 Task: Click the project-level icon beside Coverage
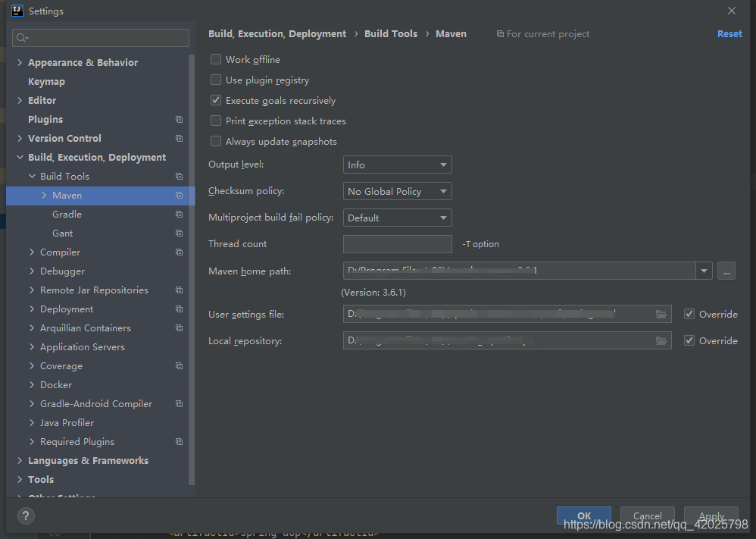pos(179,365)
